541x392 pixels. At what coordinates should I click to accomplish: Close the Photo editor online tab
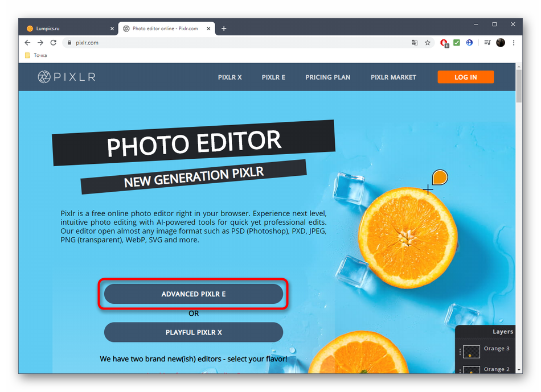pos(208,28)
